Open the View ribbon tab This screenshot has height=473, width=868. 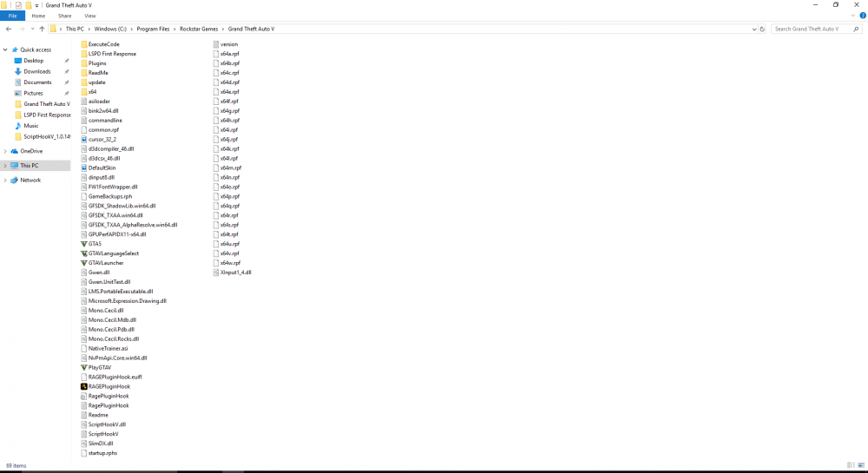[x=89, y=16]
